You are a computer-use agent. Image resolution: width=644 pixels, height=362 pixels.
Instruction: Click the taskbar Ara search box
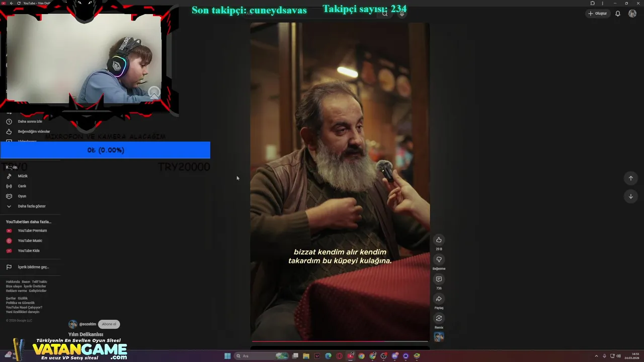pos(262,356)
